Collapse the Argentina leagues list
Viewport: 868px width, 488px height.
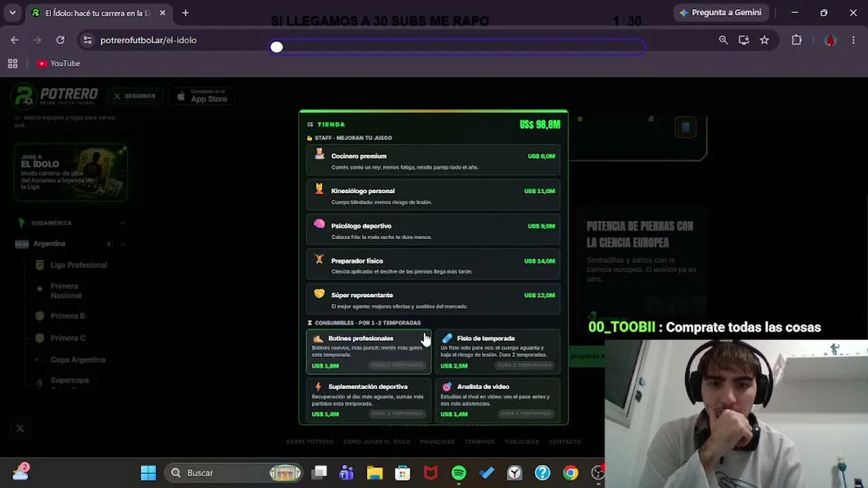(x=122, y=244)
